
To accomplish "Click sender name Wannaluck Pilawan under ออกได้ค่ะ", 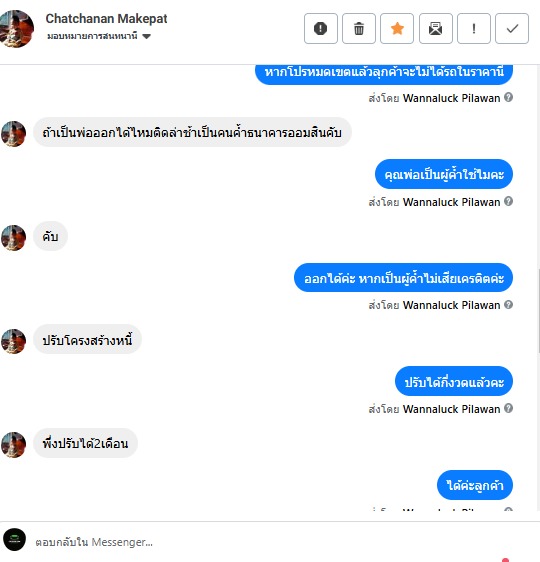I will tap(451, 305).
